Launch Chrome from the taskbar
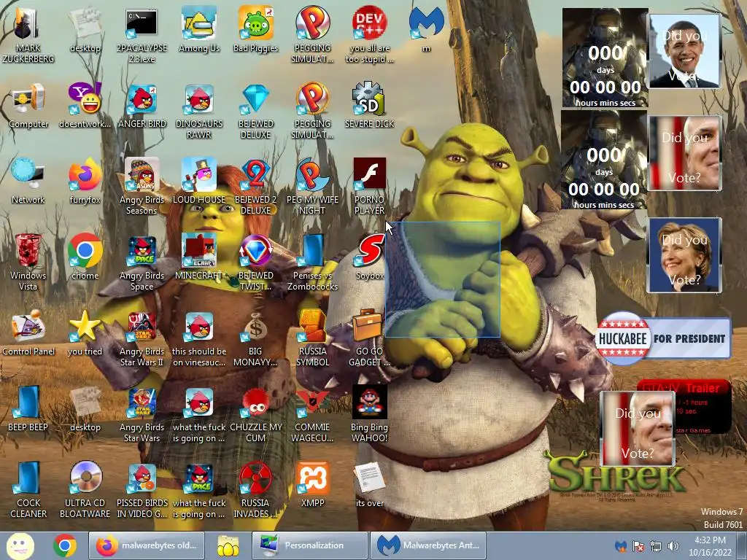Image resolution: width=747 pixels, height=560 pixels. click(x=65, y=545)
